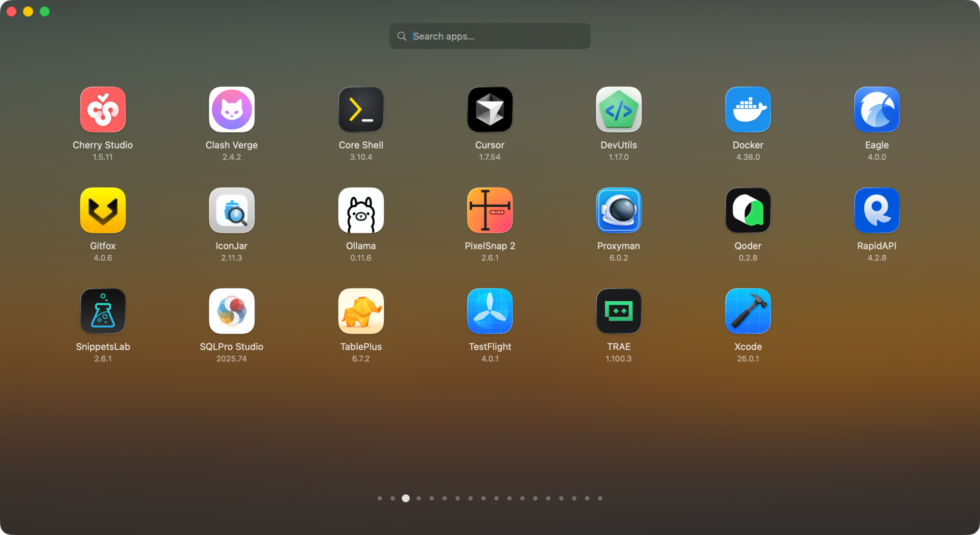
Task: Start Ollama
Action: coord(361,210)
